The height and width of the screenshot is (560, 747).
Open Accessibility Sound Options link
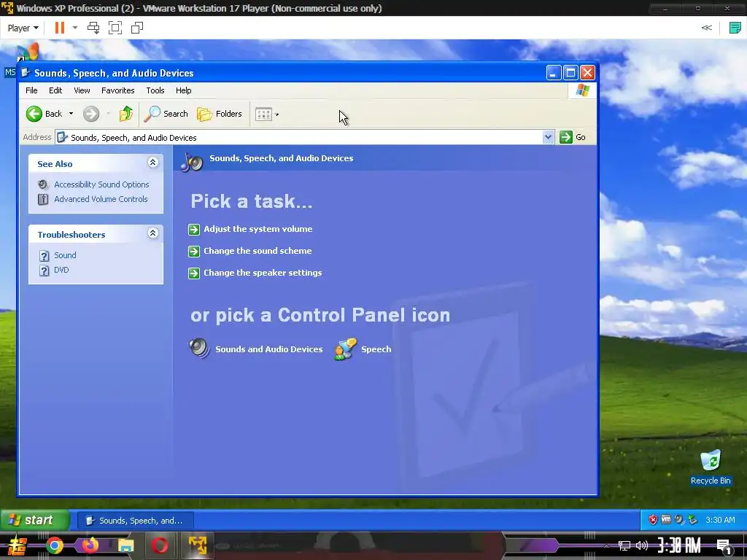click(x=101, y=184)
